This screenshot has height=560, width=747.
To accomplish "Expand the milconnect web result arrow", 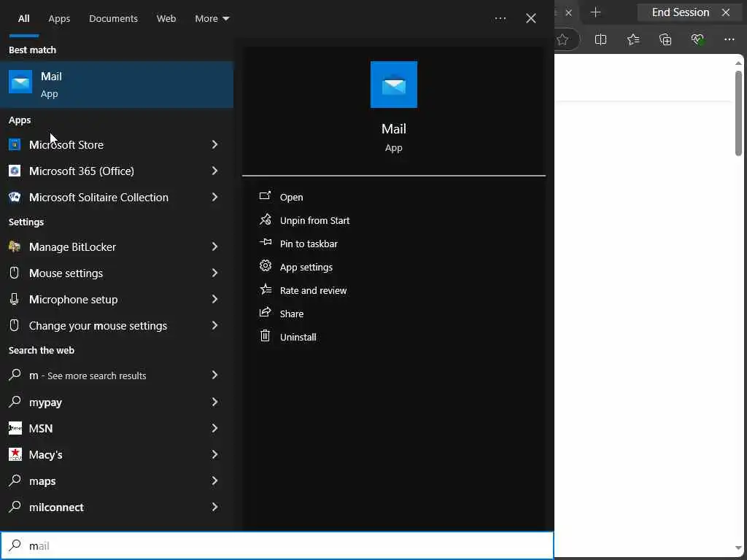I will [x=215, y=507].
